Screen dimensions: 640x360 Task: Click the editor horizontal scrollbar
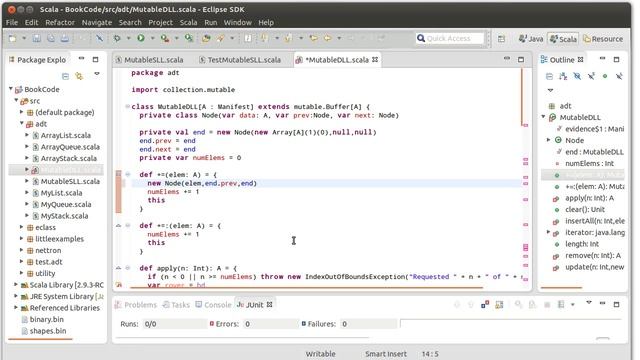(x=306, y=287)
